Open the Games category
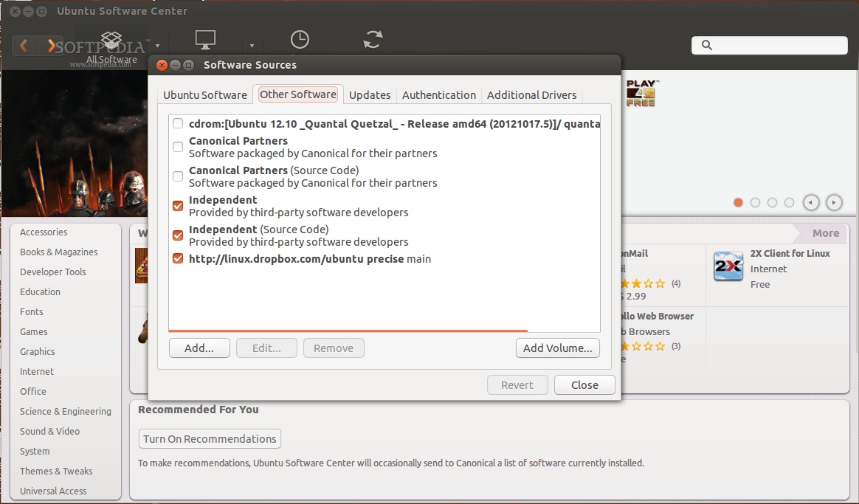This screenshot has width=859, height=504. coord(33,331)
